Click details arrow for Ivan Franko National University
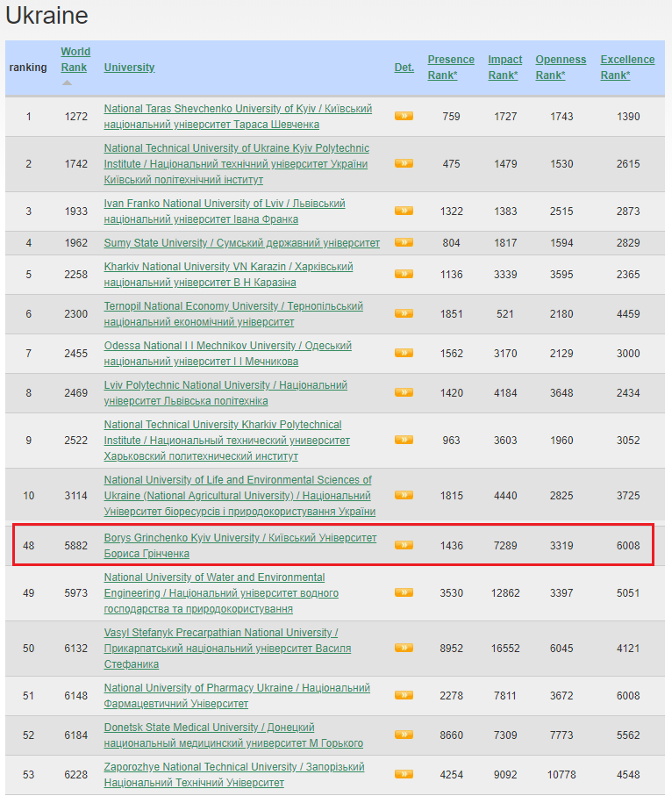The image size is (672, 796). click(404, 211)
